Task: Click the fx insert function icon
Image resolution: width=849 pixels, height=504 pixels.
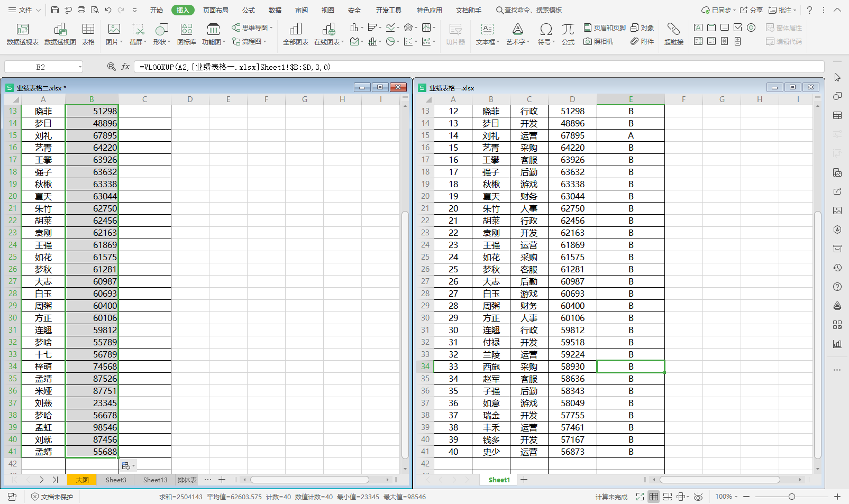Action: (x=125, y=67)
